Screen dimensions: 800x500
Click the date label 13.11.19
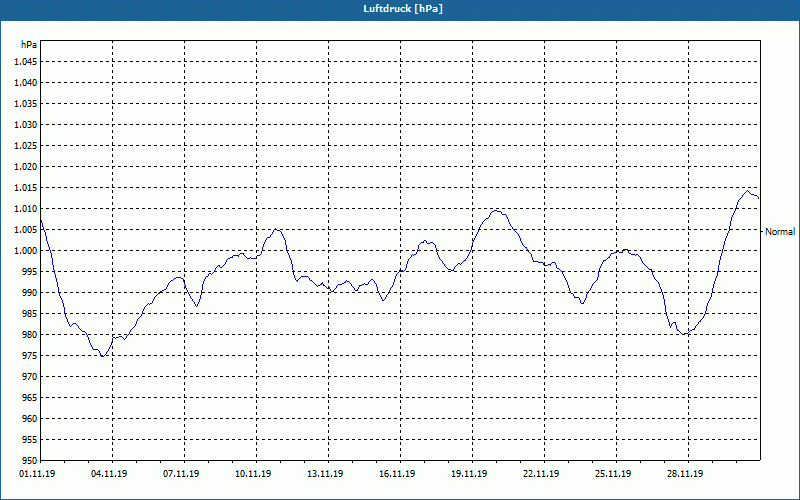coord(325,474)
